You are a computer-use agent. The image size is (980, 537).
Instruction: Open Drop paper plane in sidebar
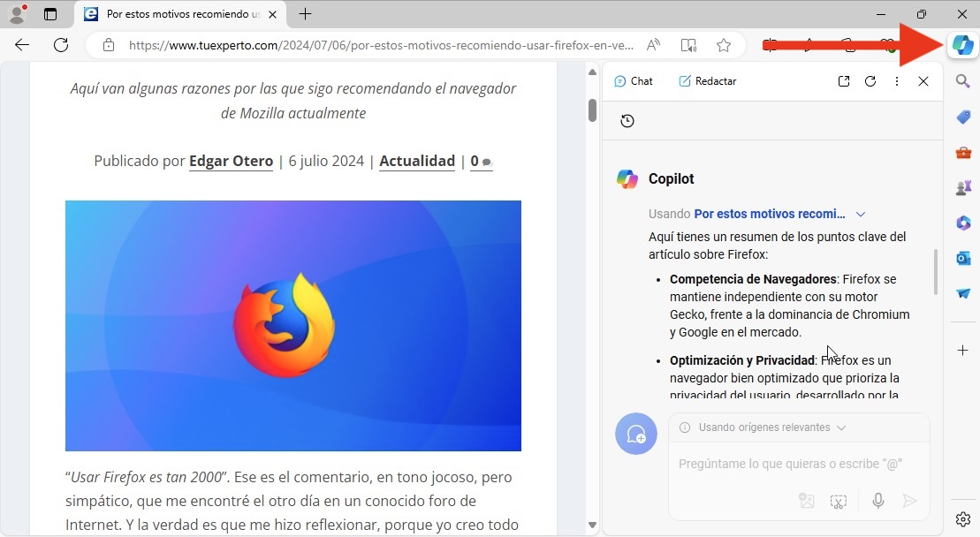pos(963,293)
